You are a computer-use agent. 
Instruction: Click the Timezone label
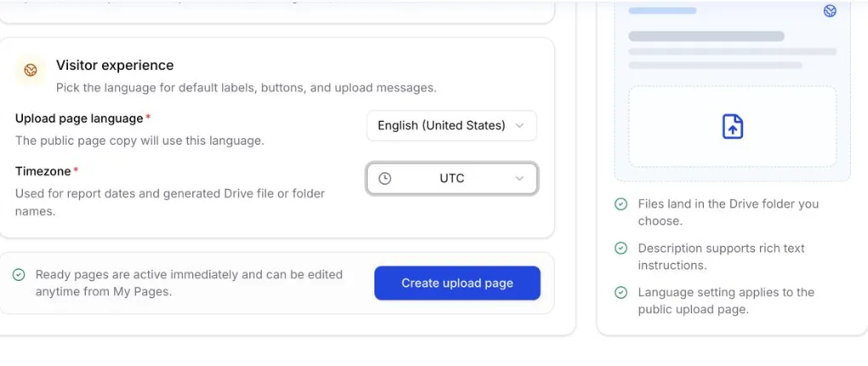(x=43, y=171)
